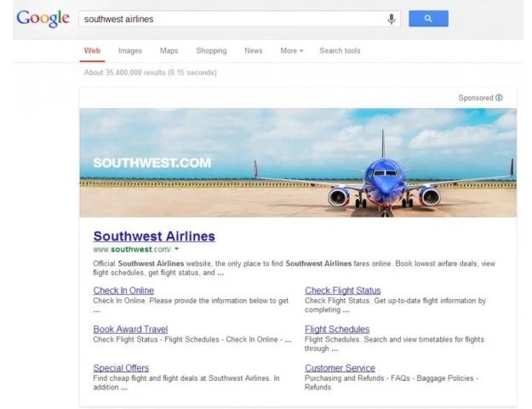The height and width of the screenshot is (409, 532).
Task: Select the Shopping tab
Action: [211, 50]
